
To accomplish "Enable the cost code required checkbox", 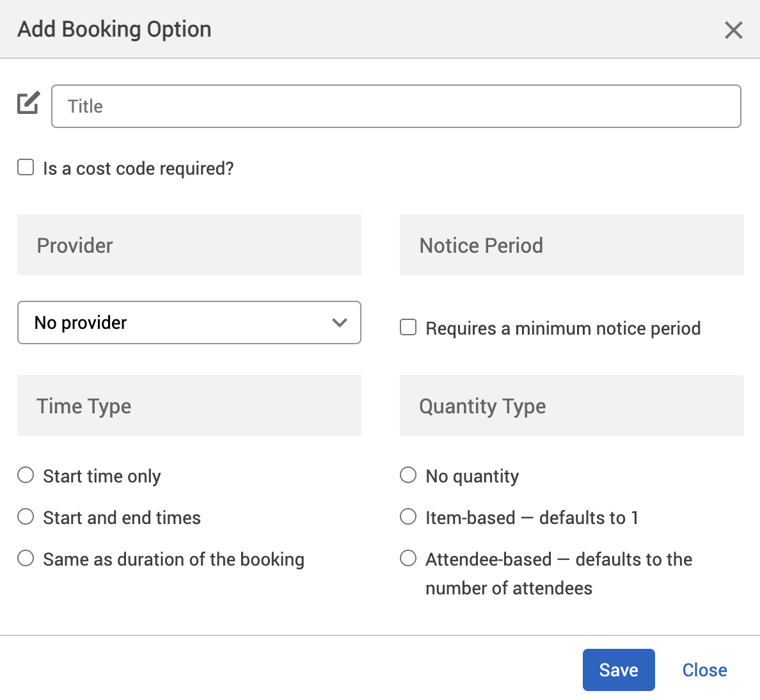I will [x=25, y=166].
